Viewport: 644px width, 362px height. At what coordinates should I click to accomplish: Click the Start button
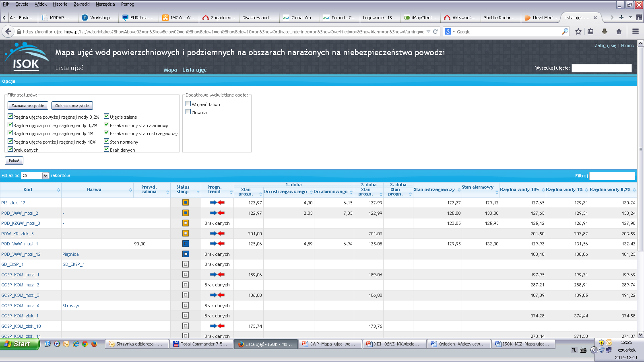coord(20,344)
